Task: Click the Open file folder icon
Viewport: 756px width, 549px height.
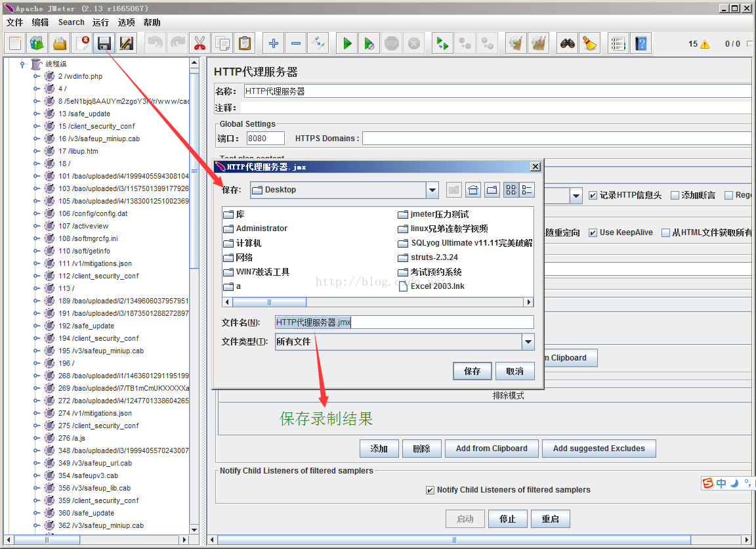Action: pos(59,43)
